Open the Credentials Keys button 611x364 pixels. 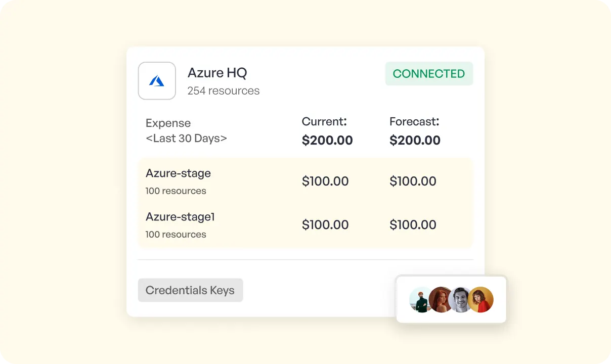(x=190, y=290)
